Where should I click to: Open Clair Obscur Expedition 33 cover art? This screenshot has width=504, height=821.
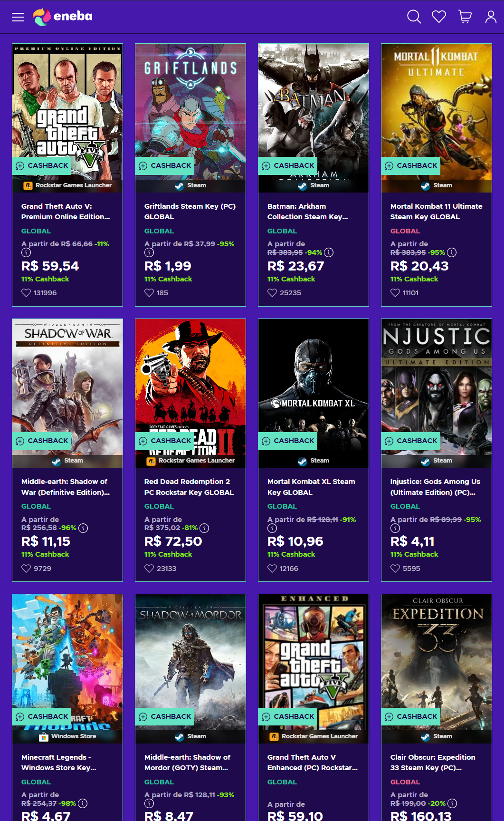pyautogui.click(x=437, y=656)
